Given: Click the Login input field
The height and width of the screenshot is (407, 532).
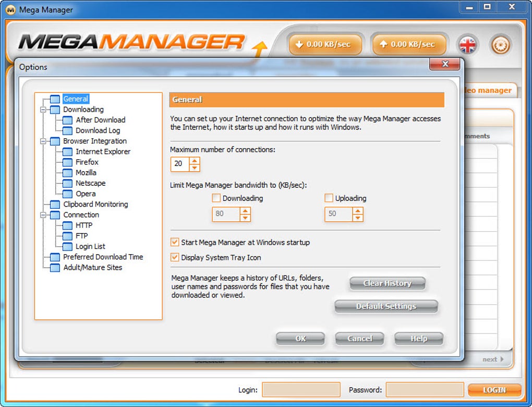Looking at the screenshot, I should (301, 389).
